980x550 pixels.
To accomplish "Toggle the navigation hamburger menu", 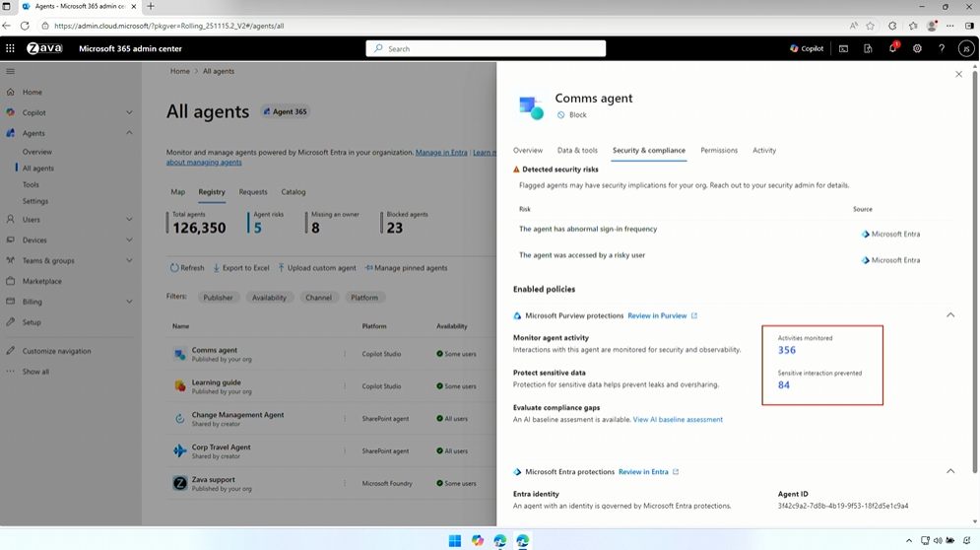I will pos(10,71).
